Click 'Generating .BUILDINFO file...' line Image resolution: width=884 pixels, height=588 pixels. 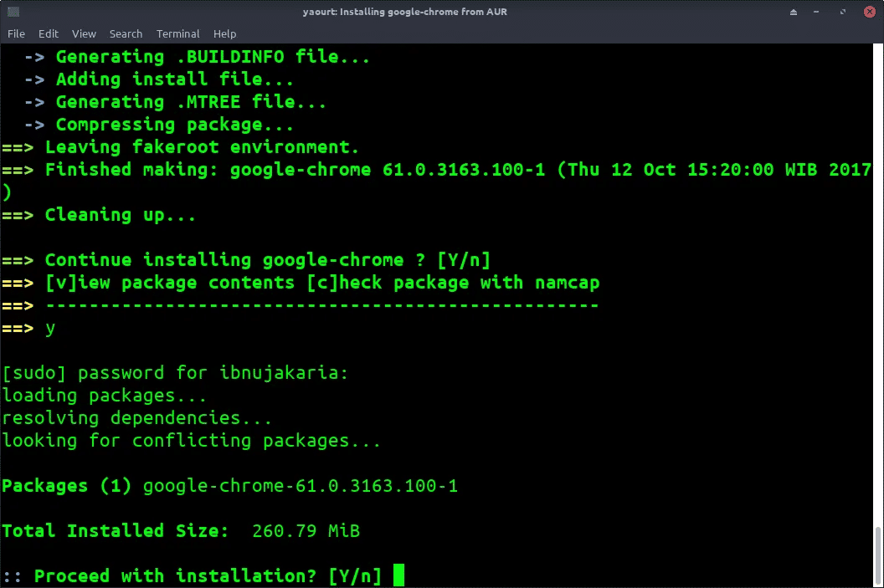click(197, 57)
